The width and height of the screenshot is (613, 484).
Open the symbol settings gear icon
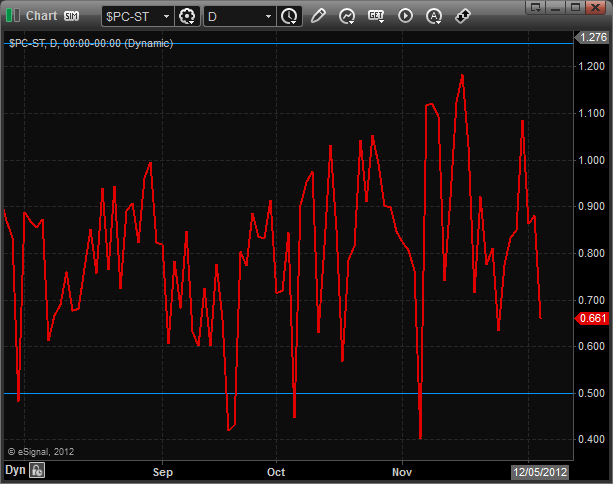coord(187,16)
